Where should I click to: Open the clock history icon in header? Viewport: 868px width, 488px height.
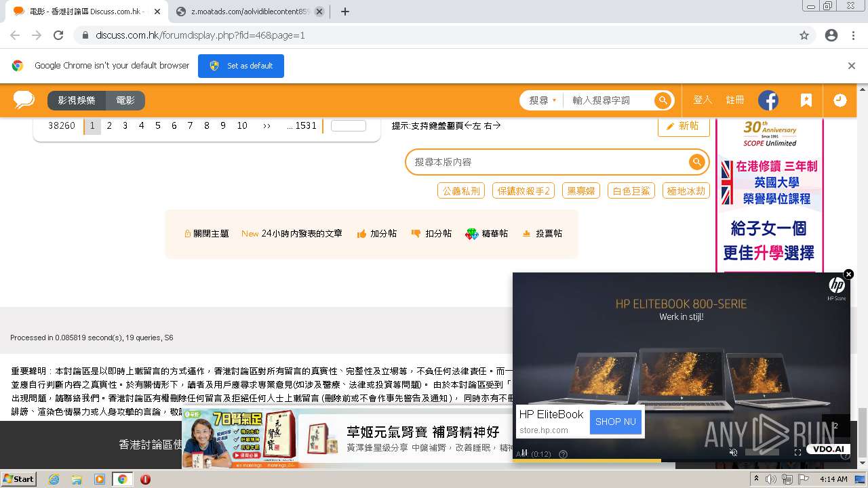coord(840,100)
